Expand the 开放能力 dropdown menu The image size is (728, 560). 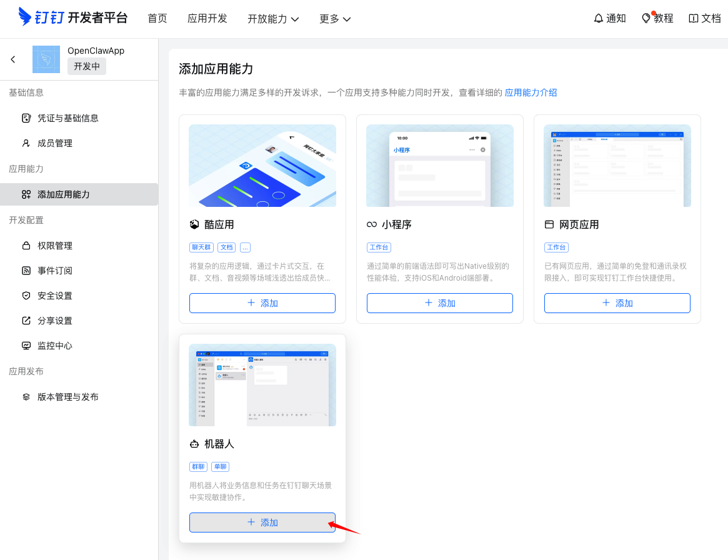pos(273,19)
